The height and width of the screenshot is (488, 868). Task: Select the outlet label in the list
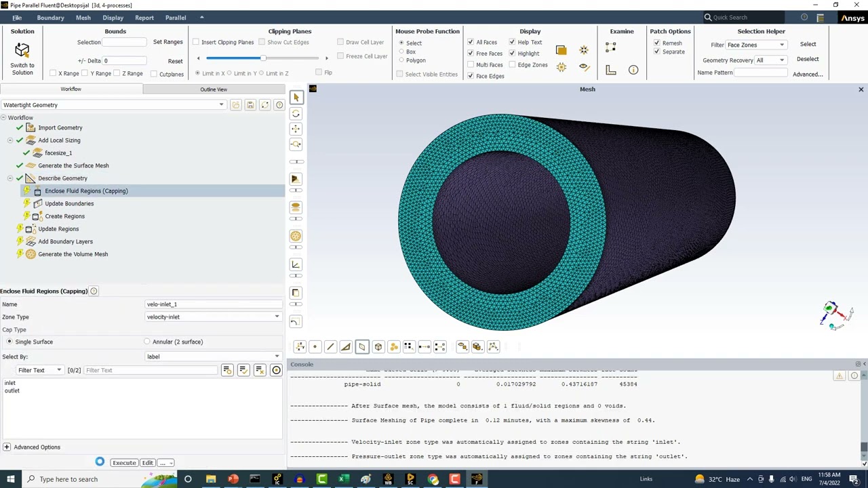coord(12,391)
